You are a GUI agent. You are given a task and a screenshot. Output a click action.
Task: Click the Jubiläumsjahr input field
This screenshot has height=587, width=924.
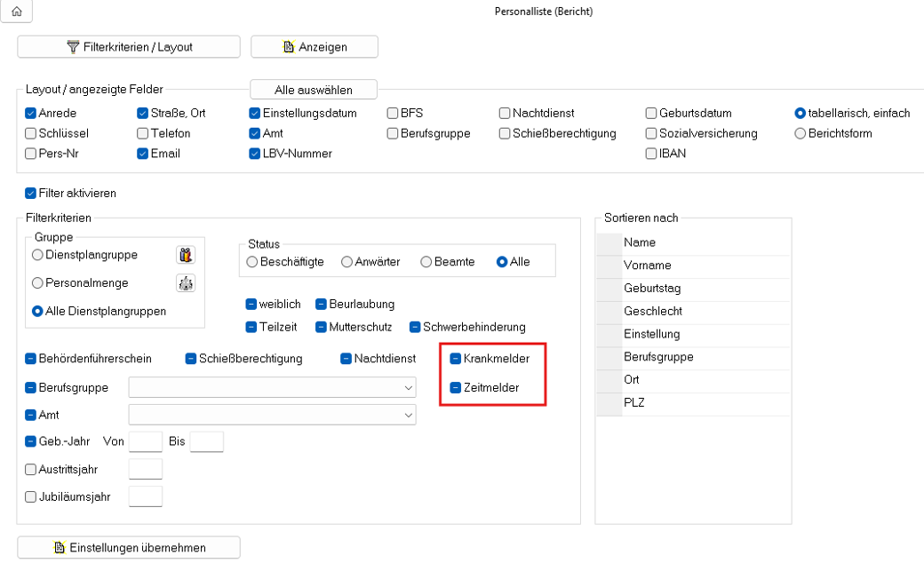tap(146, 497)
